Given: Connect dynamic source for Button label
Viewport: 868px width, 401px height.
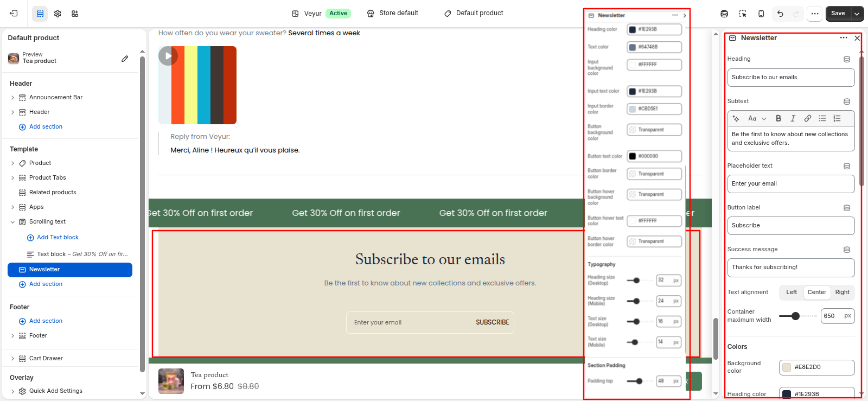Looking at the screenshot, I should click(x=847, y=208).
